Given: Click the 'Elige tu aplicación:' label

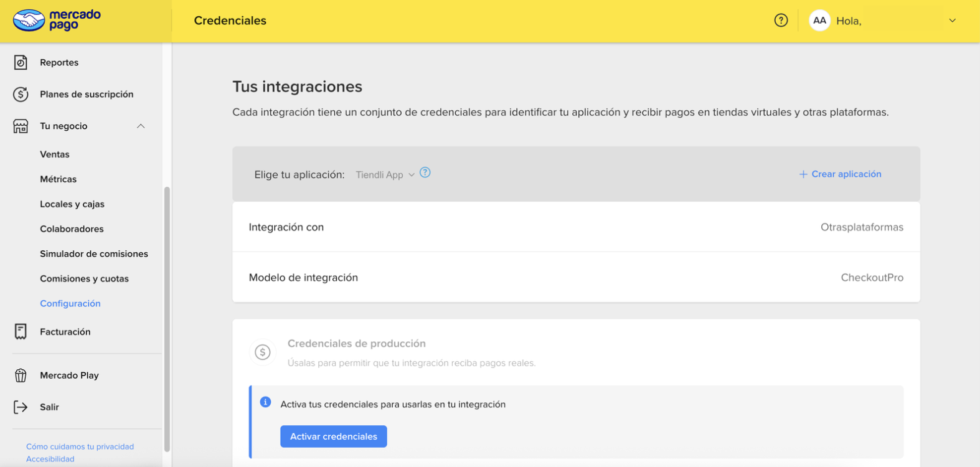Looking at the screenshot, I should tap(299, 175).
